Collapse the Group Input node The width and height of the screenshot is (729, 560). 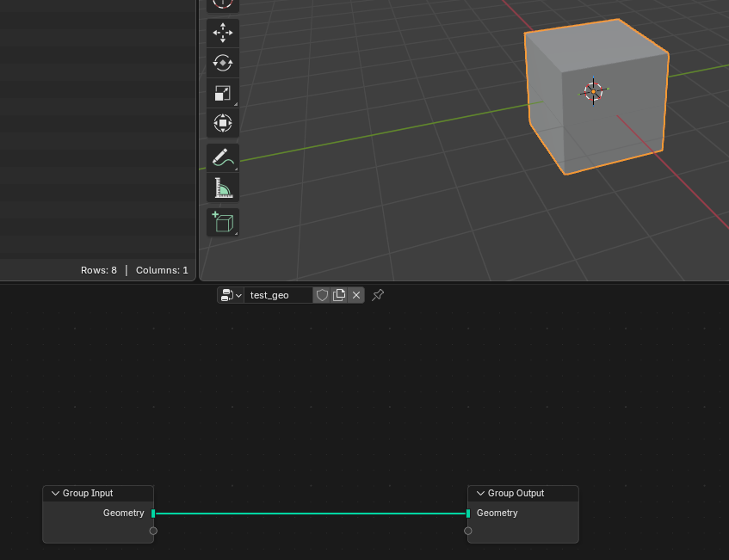click(x=55, y=493)
